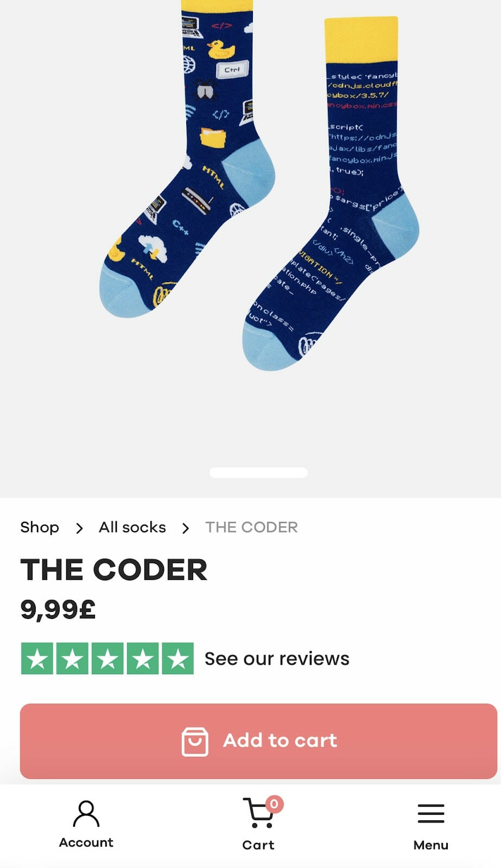The image size is (501, 868).
Task: Click the chevron after All socks breadcrumb
Action: pyautogui.click(x=186, y=528)
